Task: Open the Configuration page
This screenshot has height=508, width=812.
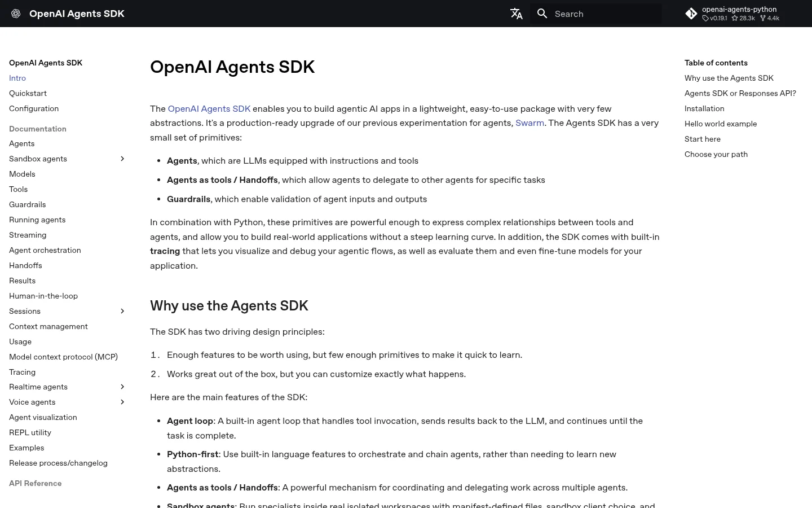Action: (x=34, y=108)
